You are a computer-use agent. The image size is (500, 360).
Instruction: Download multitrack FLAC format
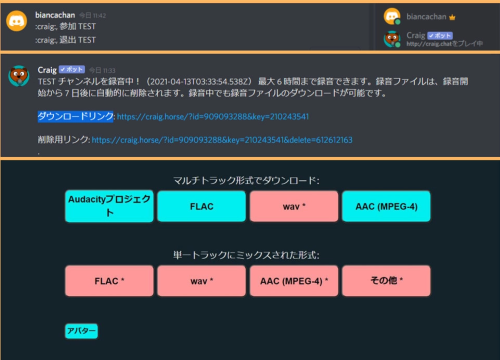pyautogui.click(x=202, y=206)
